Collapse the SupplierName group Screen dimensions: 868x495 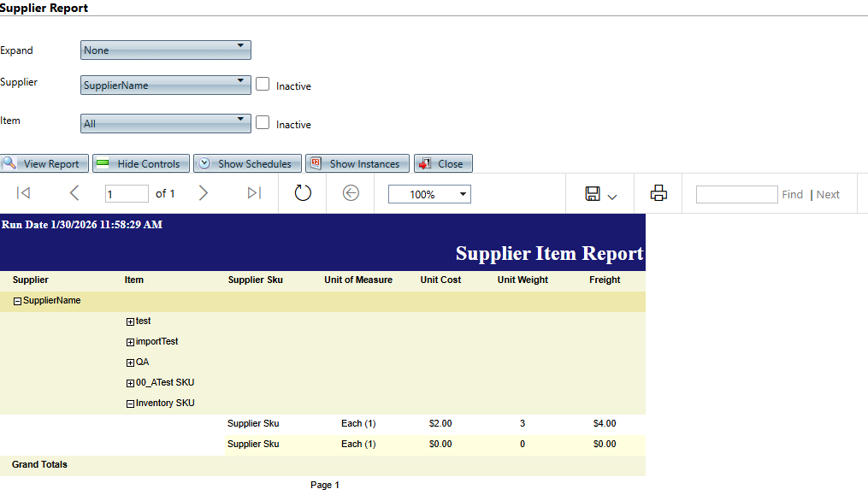(x=17, y=301)
